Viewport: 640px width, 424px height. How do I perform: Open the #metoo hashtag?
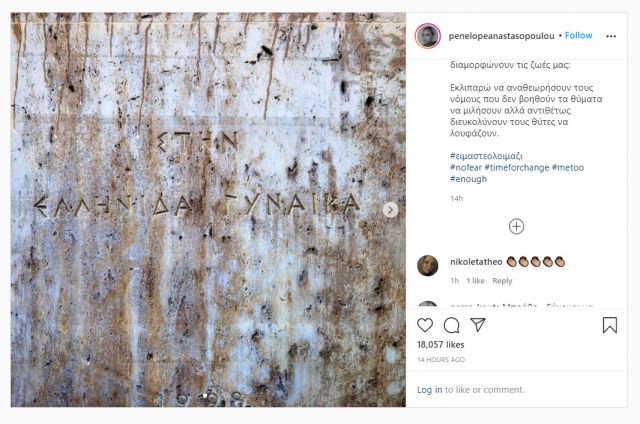[568, 167]
